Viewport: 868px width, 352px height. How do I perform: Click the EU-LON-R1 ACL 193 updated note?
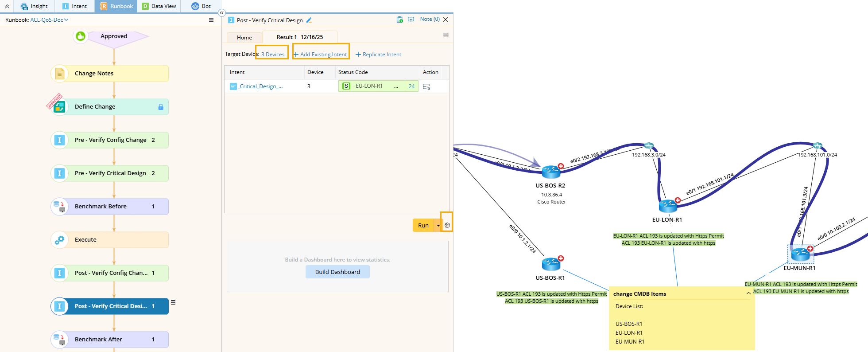(669, 239)
